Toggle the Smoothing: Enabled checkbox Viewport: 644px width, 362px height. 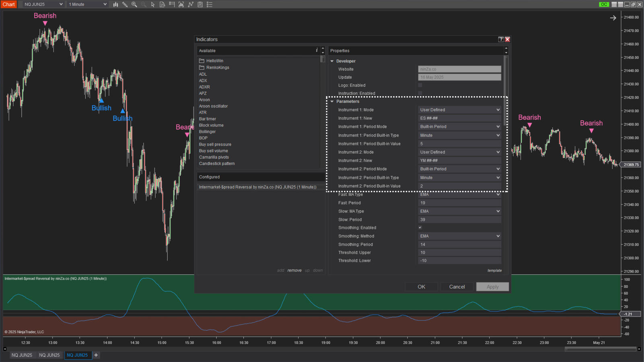click(x=420, y=228)
